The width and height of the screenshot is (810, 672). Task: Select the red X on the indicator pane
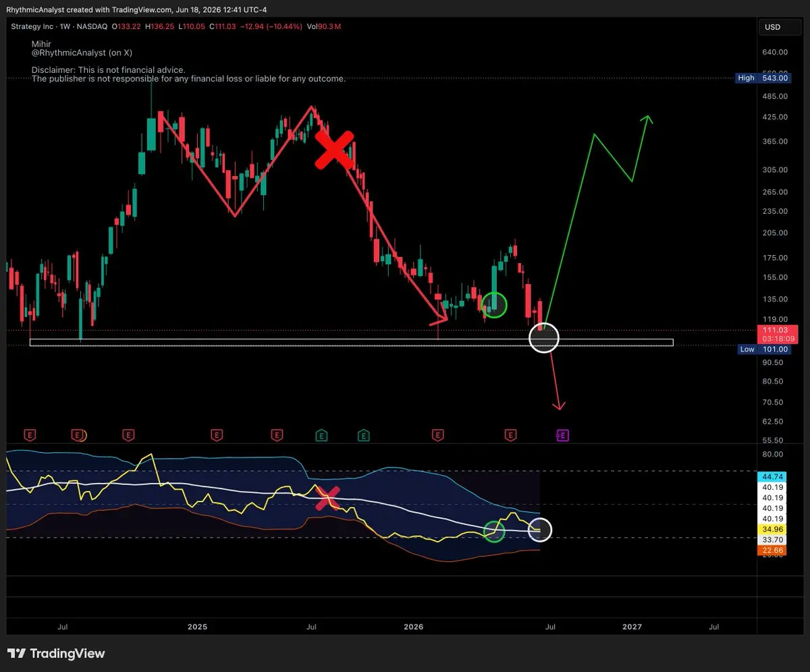[x=327, y=498]
